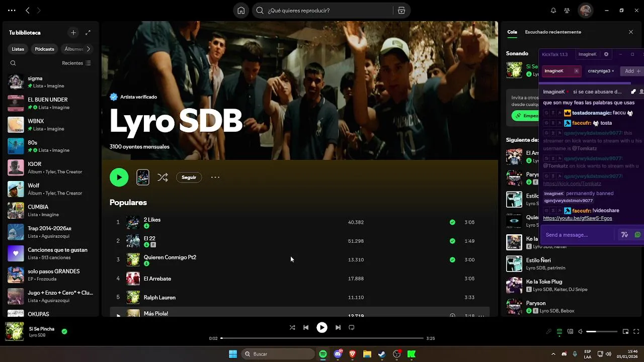
Task: Toggle saved checkmark on Quieren Conmigo Pt2
Action: point(452,259)
